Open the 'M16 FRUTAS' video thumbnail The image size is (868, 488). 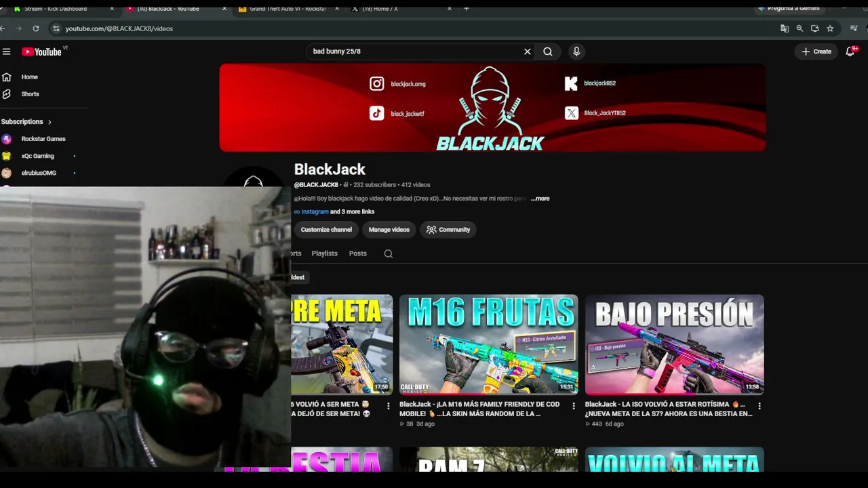point(489,344)
